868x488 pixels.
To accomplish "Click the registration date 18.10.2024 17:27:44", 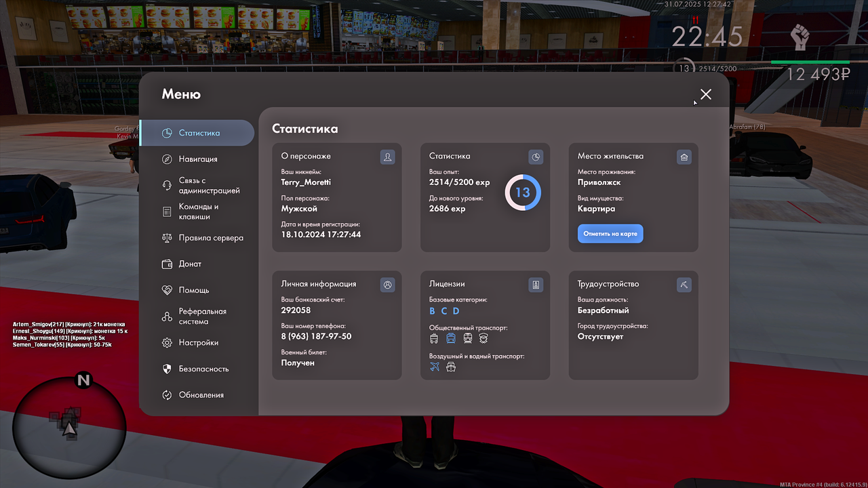I will [x=321, y=235].
